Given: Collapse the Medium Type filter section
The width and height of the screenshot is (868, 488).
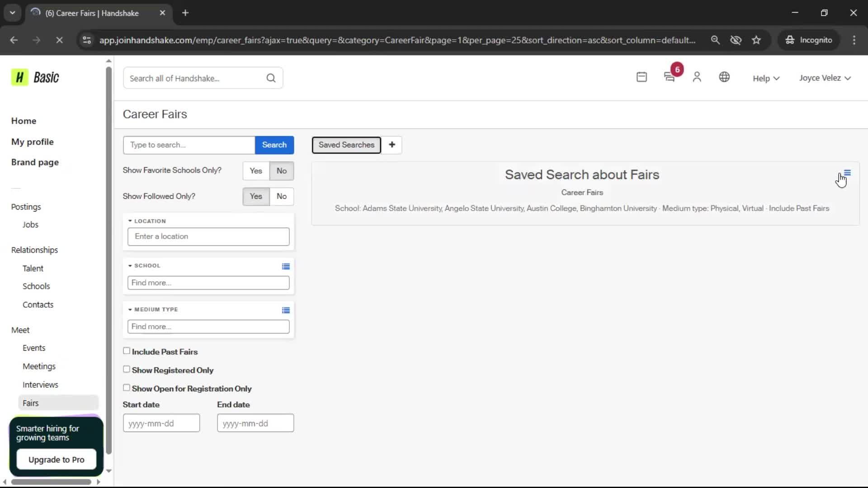Looking at the screenshot, I should coord(153,310).
